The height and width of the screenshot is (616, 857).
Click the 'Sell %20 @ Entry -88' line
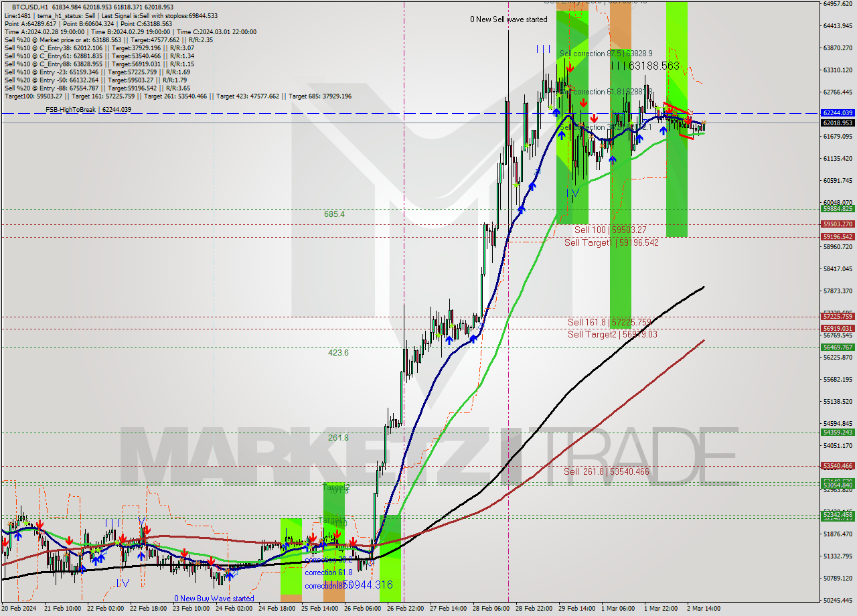pyautogui.click(x=98, y=88)
